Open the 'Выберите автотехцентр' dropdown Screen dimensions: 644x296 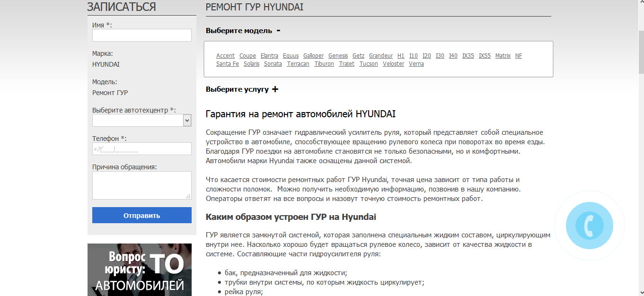click(141, 121)
